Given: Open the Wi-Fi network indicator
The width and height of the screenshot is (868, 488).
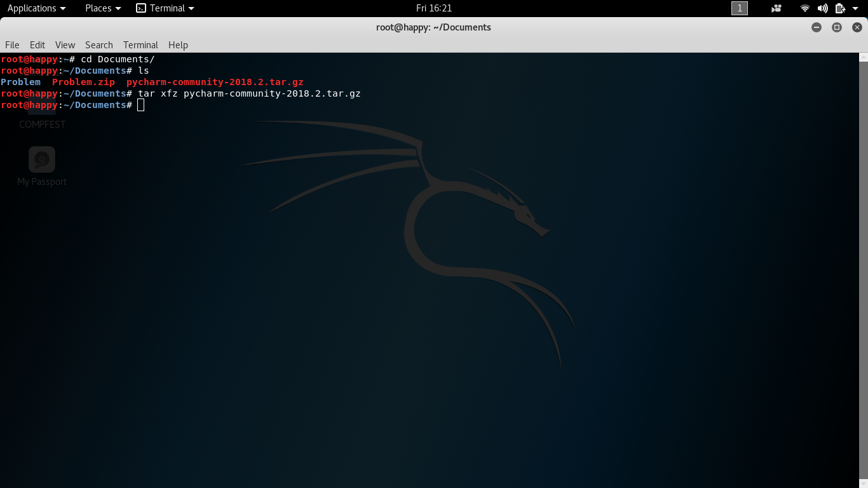Looking at the screenshot, I should [805, 8].
